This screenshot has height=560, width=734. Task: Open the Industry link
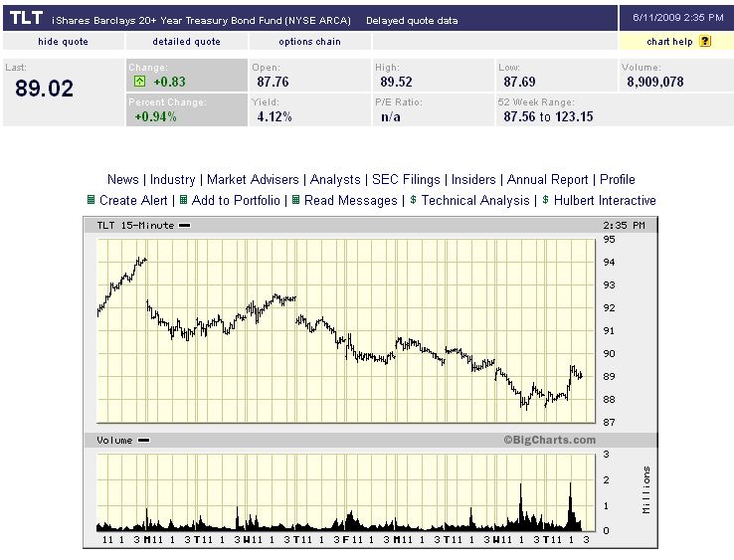coord(173,179)
